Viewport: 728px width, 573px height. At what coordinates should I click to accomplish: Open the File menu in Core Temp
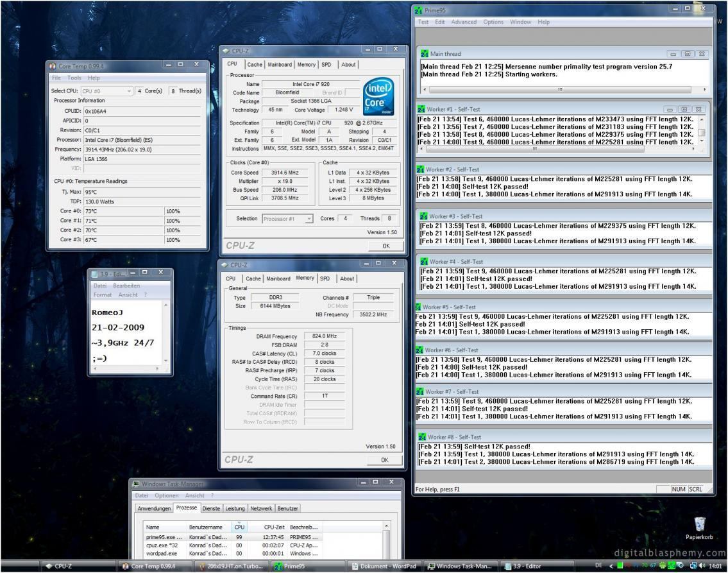coord(56,78)
